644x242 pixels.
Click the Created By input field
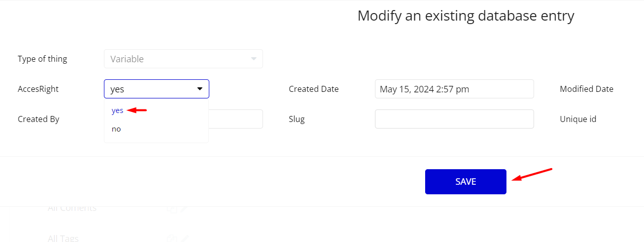coord(236,119)
